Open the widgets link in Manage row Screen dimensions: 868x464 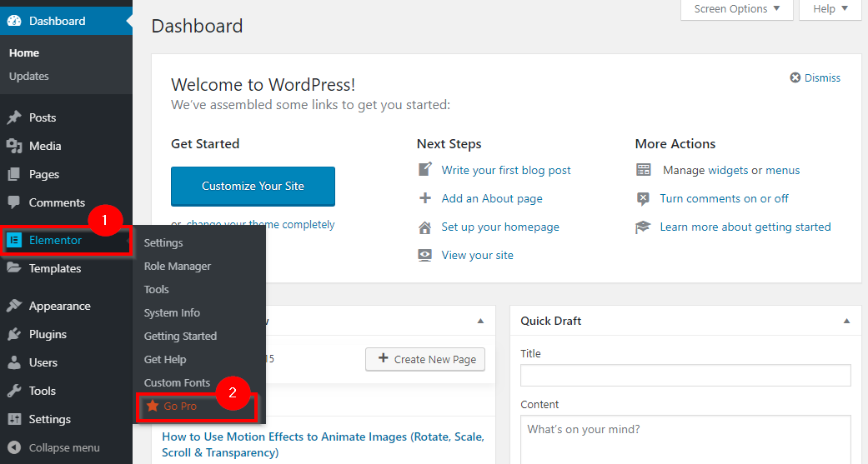coord(728,170)
